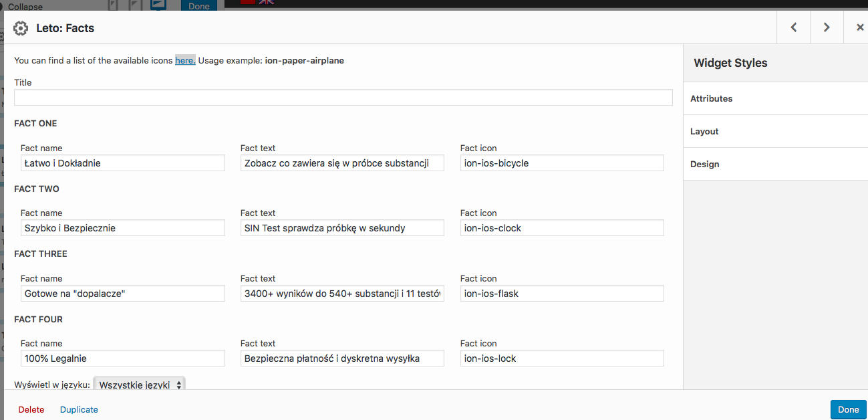
Task: Open the 'Wyświetl w języku' language dropdown
Action: (x=139, y=385)
